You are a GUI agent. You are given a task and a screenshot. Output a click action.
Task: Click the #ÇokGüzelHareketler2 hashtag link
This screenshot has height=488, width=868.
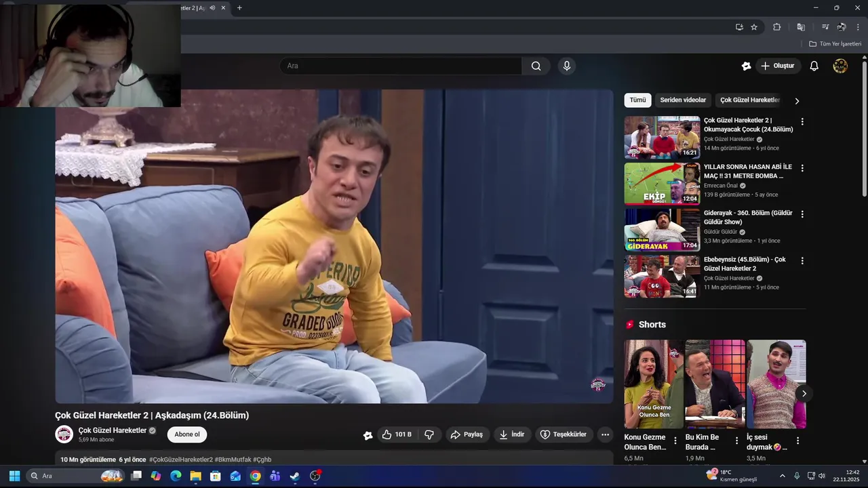181,460
